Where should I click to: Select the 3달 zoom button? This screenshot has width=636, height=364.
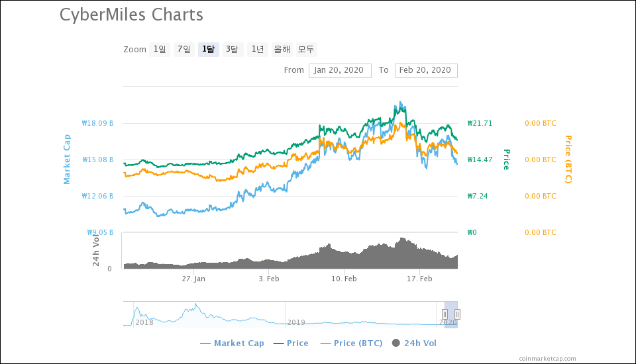[x=233, y=50]
